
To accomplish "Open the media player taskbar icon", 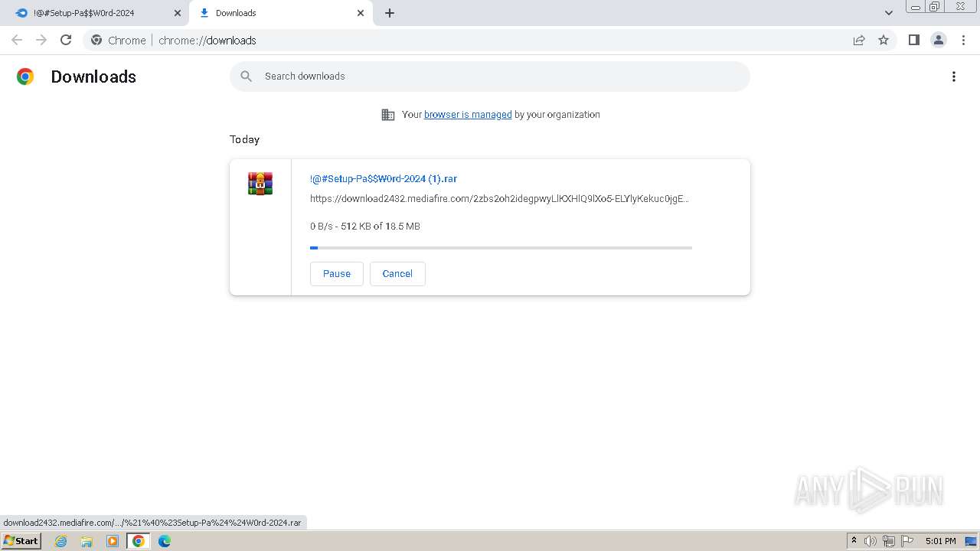I will 113,541.
